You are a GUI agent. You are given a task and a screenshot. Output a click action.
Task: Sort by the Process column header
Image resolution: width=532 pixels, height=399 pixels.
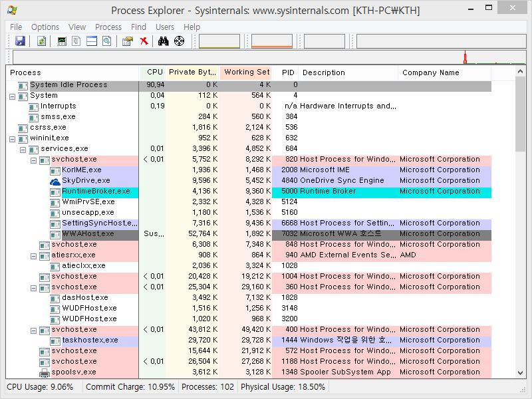click(x=72, y=72)
